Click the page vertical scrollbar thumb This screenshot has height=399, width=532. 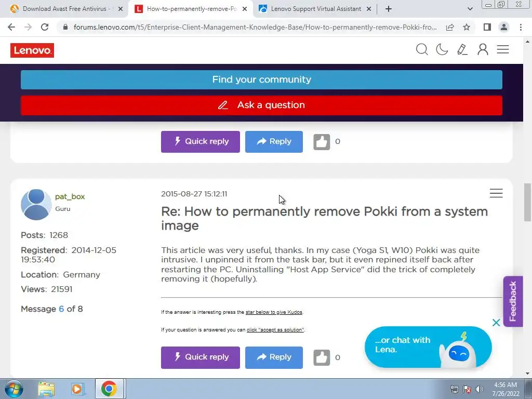[527, 202]
